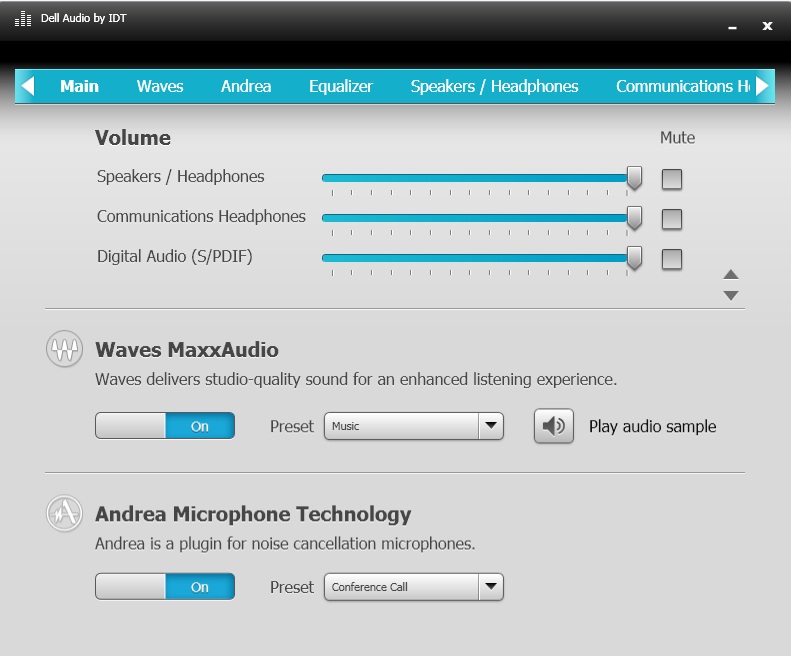Play the audio sample with the speaker button
791x656 pixels.
point(553,426)
